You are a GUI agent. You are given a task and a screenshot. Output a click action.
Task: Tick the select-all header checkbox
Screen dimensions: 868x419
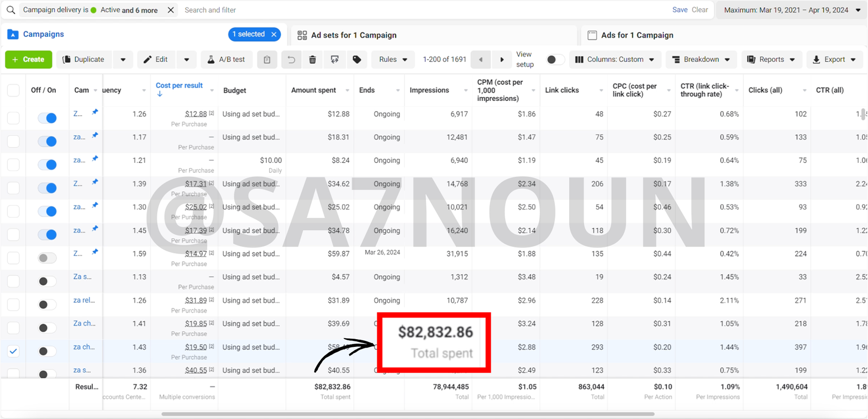pyautogui.click(x=14, y=90)
